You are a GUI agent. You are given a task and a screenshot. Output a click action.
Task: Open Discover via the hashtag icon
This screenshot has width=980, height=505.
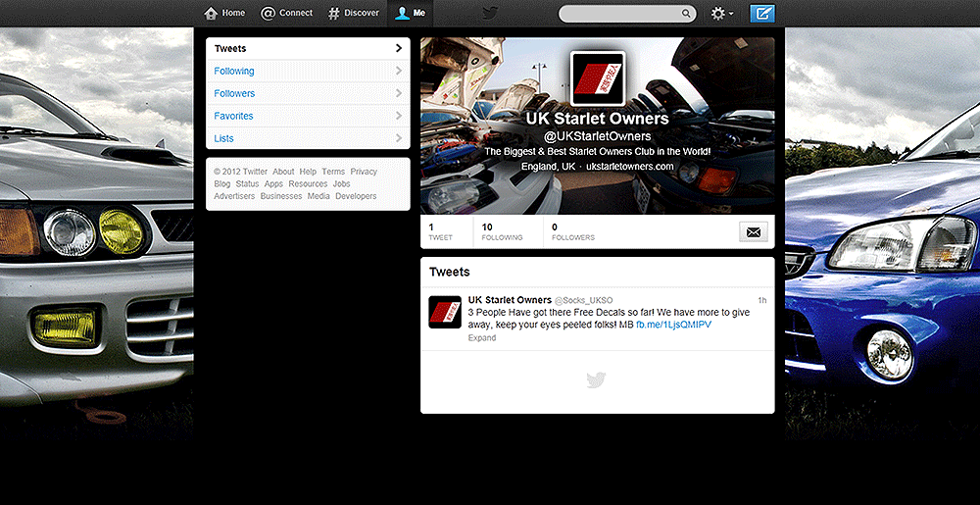click(334, 14)
